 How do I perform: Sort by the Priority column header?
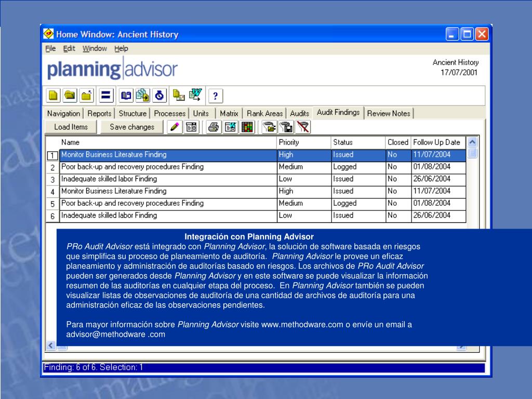(303, 142)
